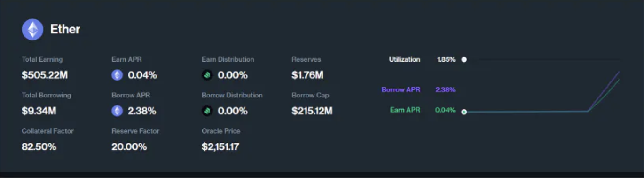Click the purple Borrow APR chart label
644x178 pixels.
tap(401, 89)
